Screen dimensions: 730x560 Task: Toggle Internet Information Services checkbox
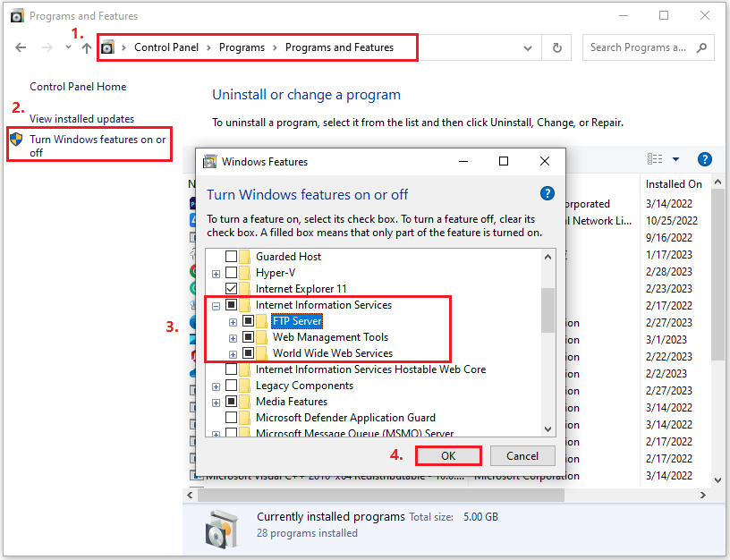tap(232, 305)
